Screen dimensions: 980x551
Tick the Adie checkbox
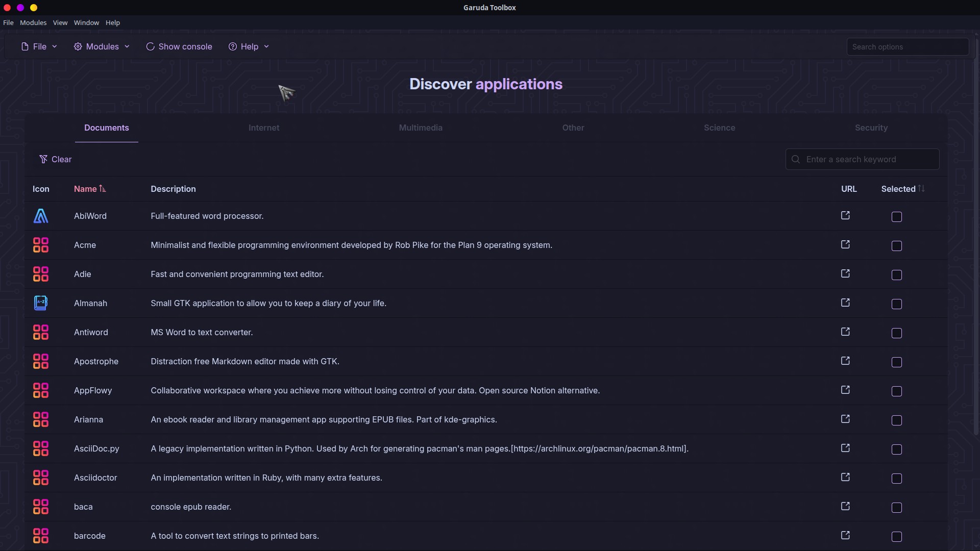click(897, 275)
